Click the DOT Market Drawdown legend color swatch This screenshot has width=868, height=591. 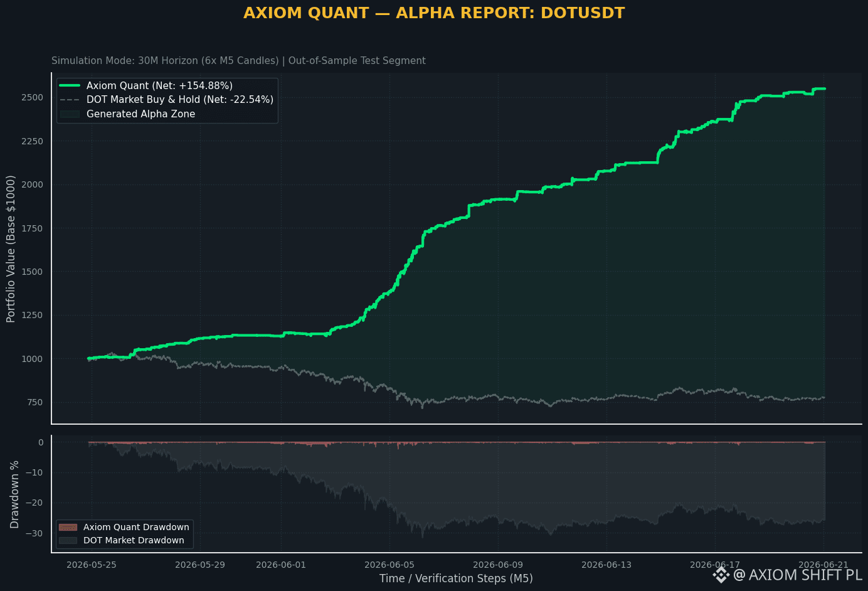pyautogui.click(x=68, y=540)
